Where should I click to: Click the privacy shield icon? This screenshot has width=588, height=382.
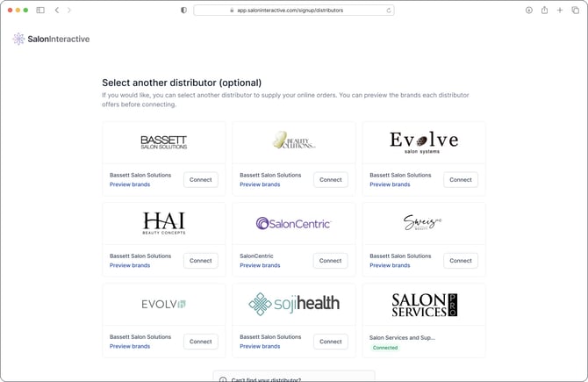[x=183, y=11]
